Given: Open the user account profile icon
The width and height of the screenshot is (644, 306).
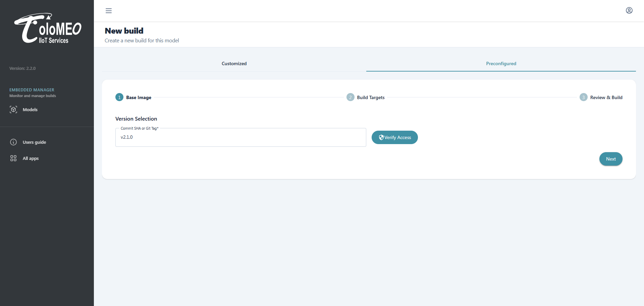Looking at the screenshot, I should (629, 10).
